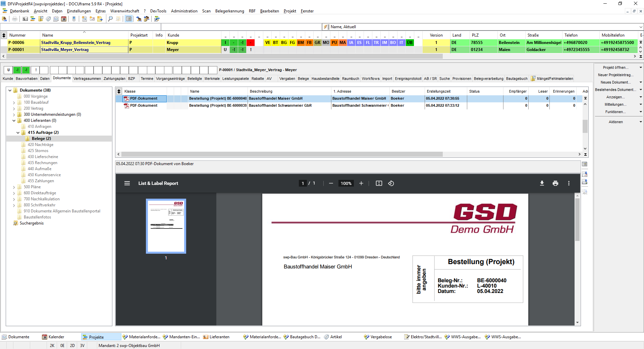Screen dimensions: 644x349
Task: Open the calendar icon in toolbar
Action: click(64, 19)
